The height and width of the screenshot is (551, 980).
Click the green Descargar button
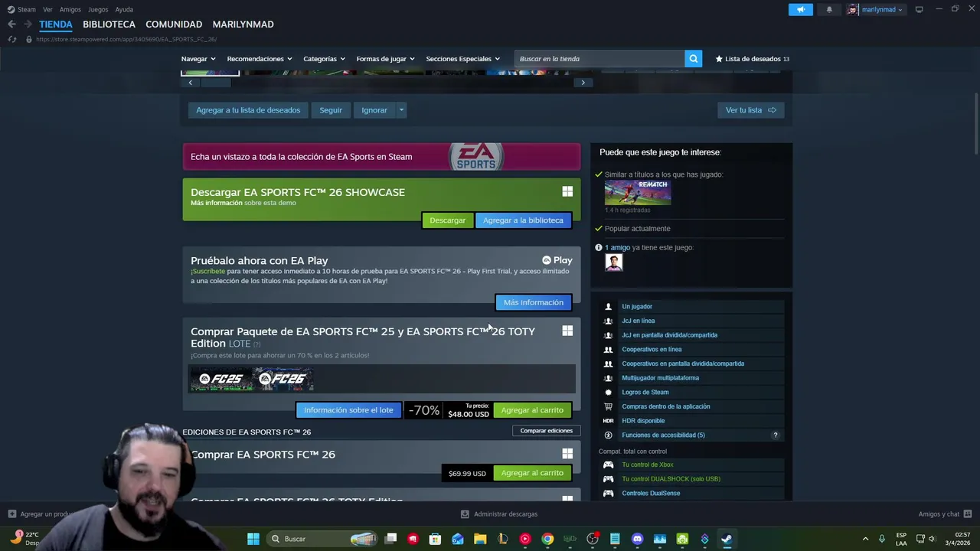pos(447,220)
